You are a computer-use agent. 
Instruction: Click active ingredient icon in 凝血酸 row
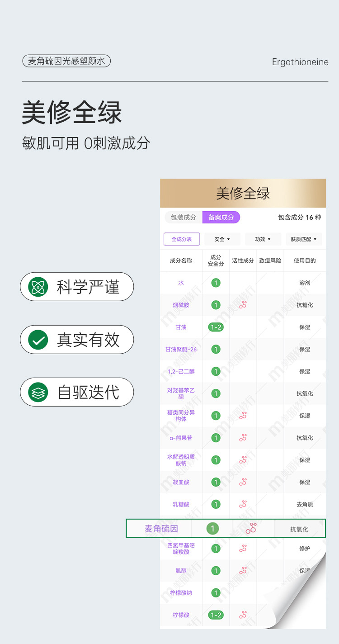(243, 482)
